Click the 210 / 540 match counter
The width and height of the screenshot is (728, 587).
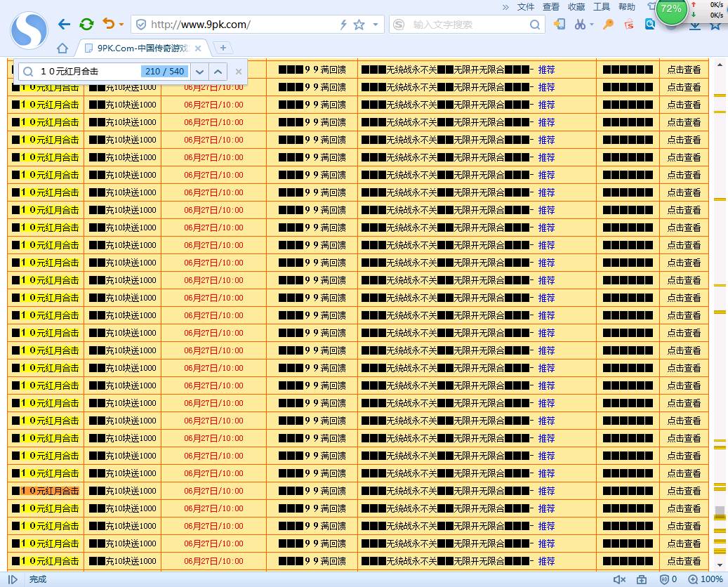point(165,72)
